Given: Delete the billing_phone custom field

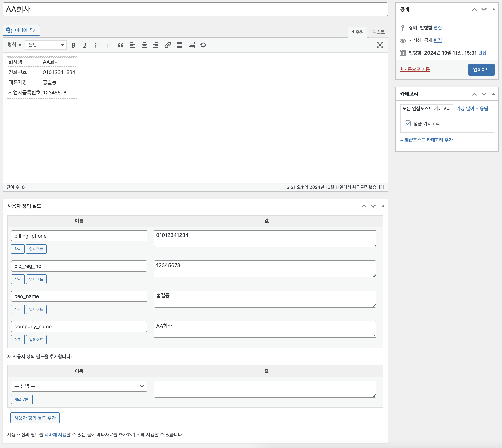Looking at the screenshot, I should [x=18, y=249].
